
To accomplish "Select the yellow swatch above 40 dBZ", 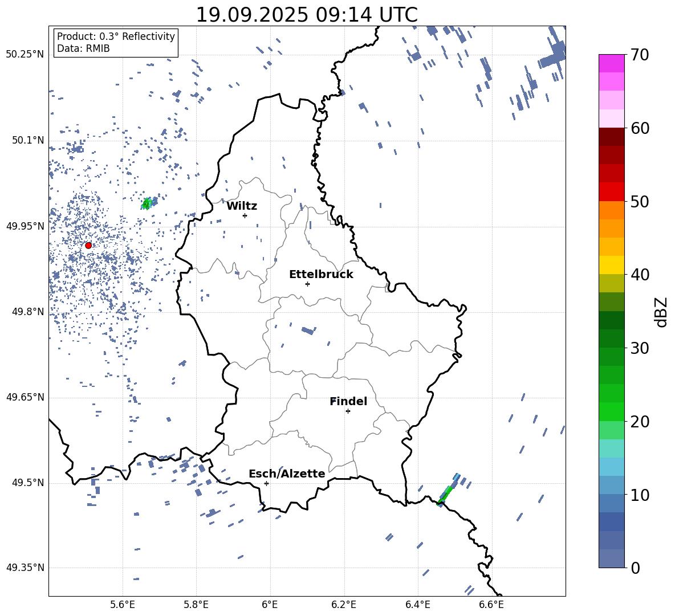I will 611,264.
